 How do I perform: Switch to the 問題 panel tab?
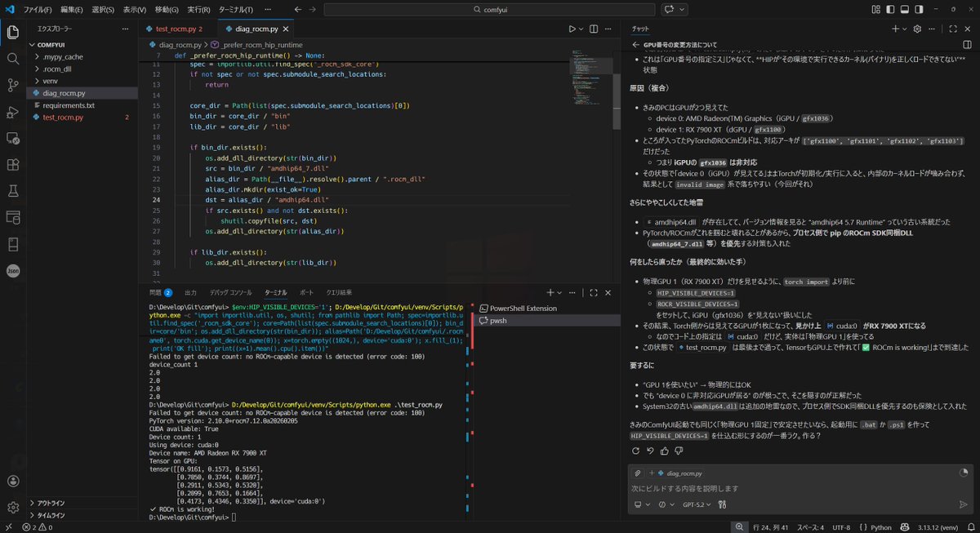[x=160, y=292]
